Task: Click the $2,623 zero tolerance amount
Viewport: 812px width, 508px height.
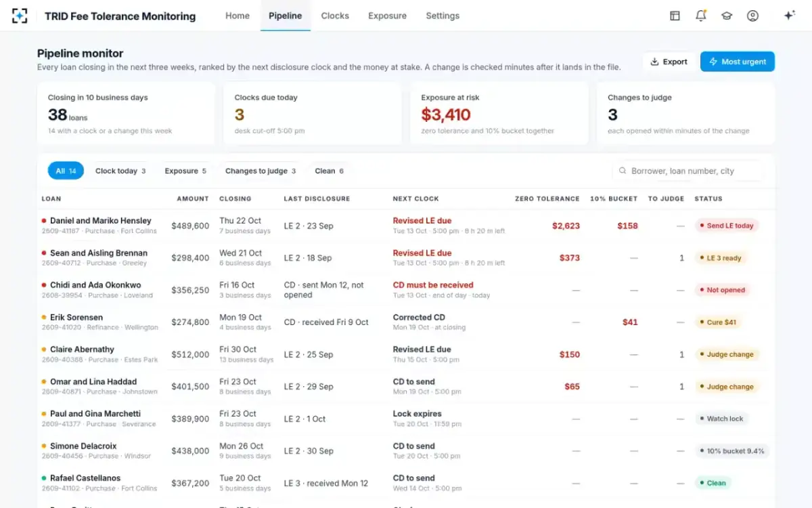Action: pos(566,226)
